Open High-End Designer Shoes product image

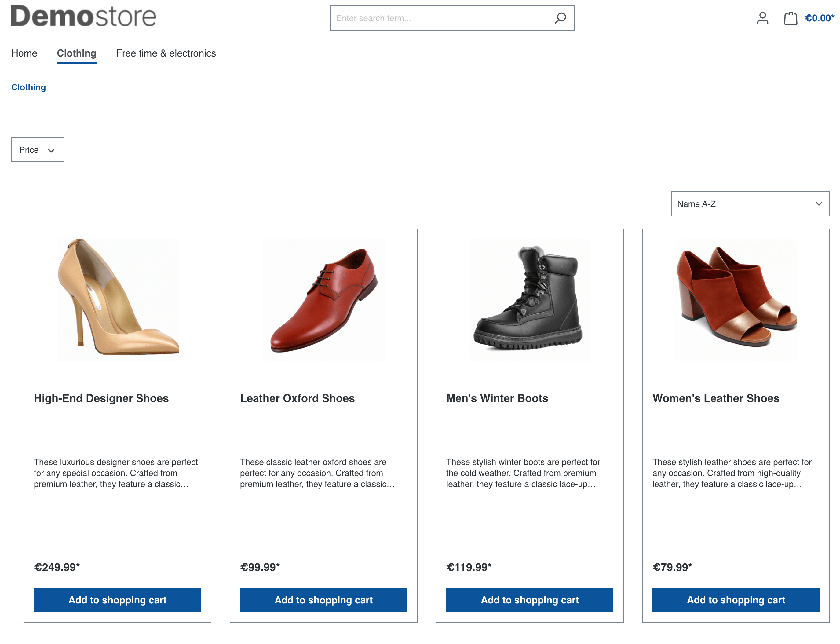(117, 300)
